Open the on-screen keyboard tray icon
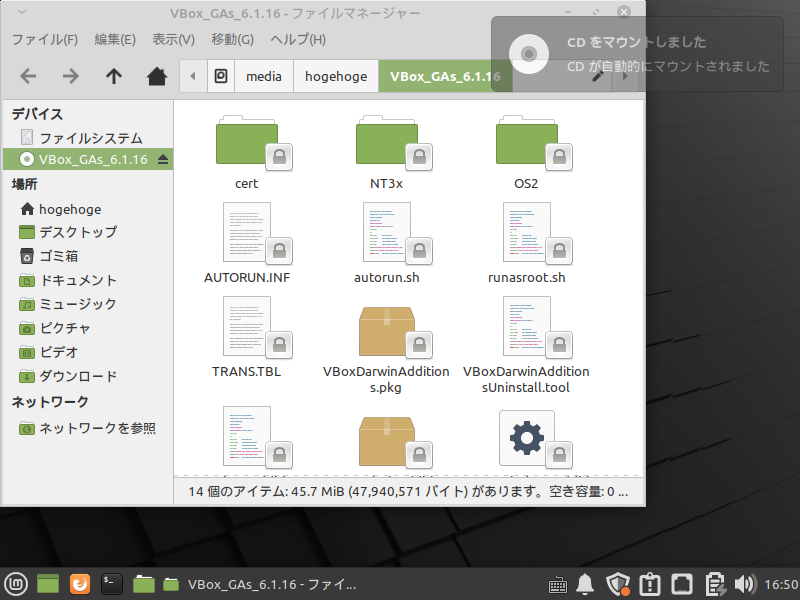Image resolution: width=800 pixels, height=600 pixels. coord(557,584)
